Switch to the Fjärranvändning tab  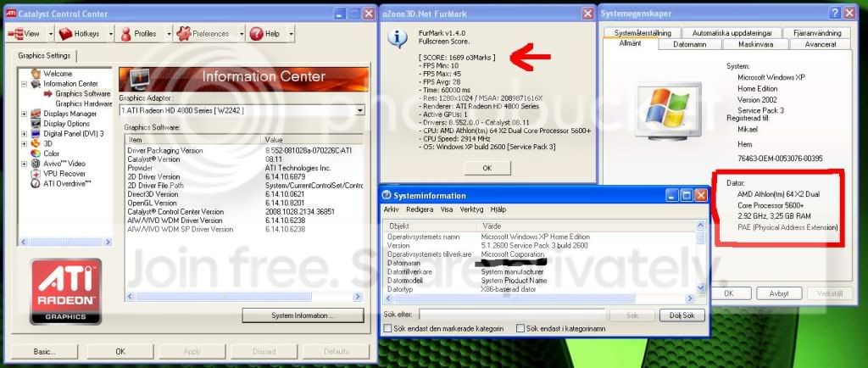click(816, 33)
